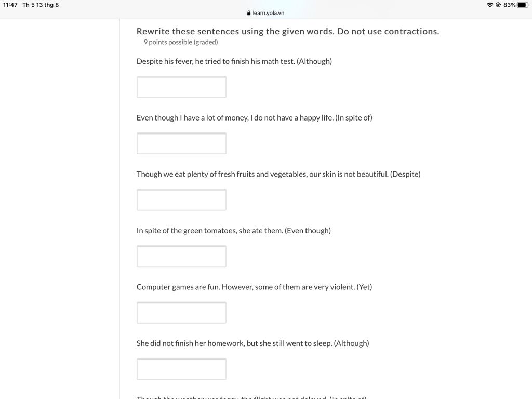Focus the answer box for the fever sentence
532x399 pixels.
[x=181, y=87]
